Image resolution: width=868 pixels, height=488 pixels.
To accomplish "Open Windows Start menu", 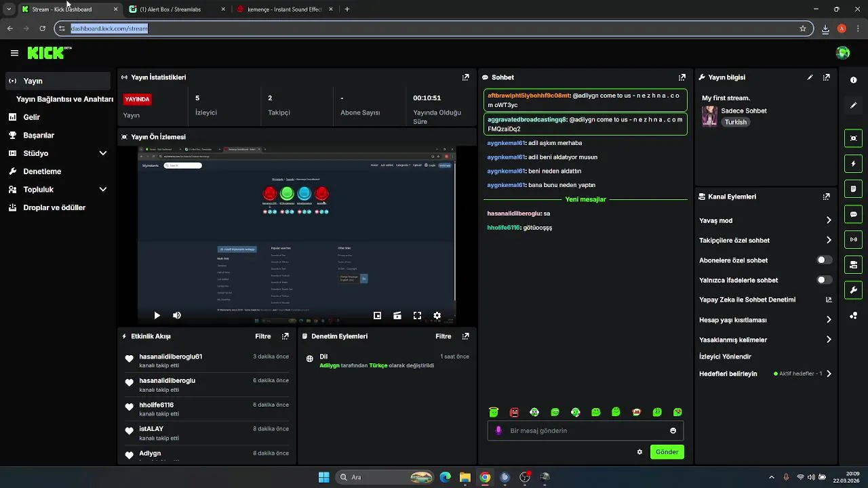I will pyautogui.click(x=323, y=477).
